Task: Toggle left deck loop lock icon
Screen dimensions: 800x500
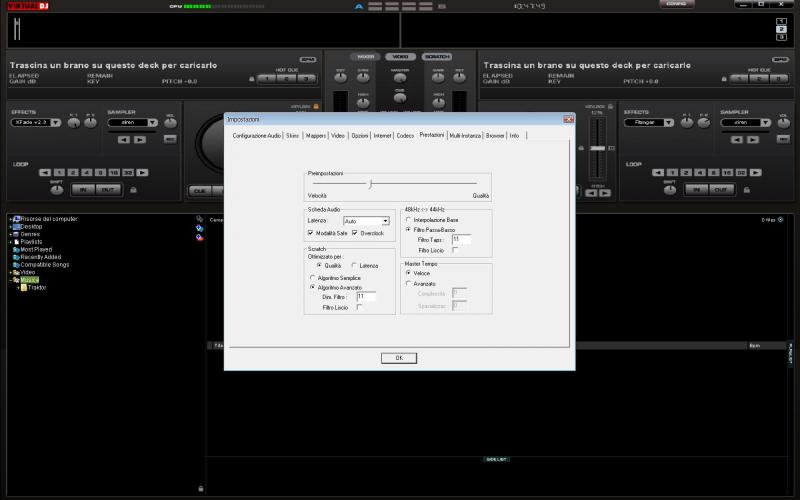Action: (x=133, y=190)
